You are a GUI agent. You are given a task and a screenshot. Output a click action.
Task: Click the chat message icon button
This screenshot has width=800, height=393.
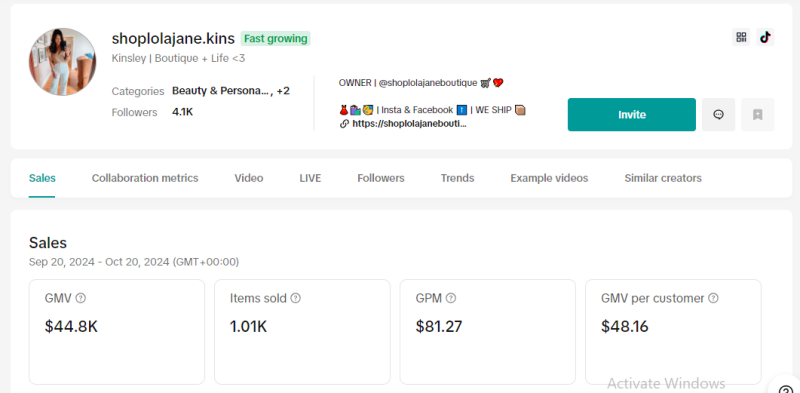click(718, 114)
